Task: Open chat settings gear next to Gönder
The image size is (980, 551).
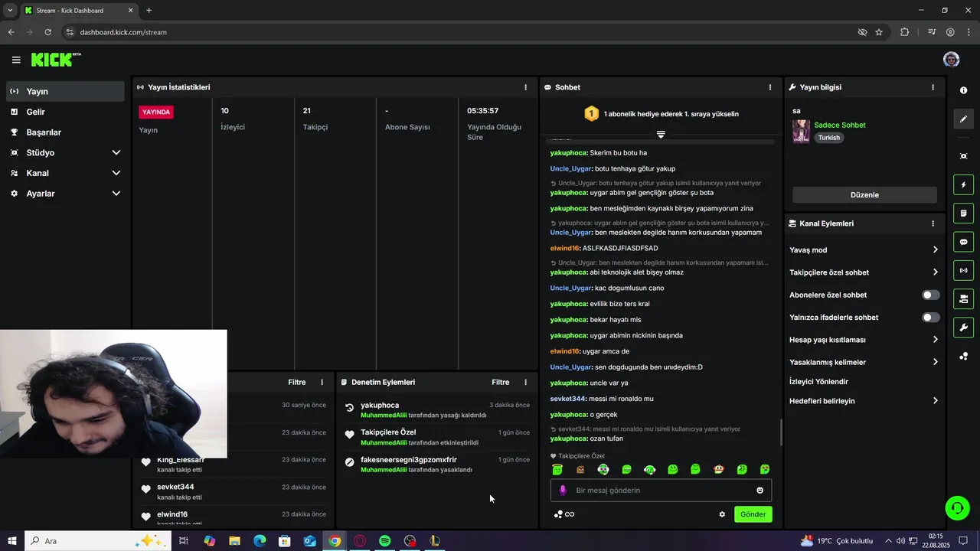Action: point(721,514)
